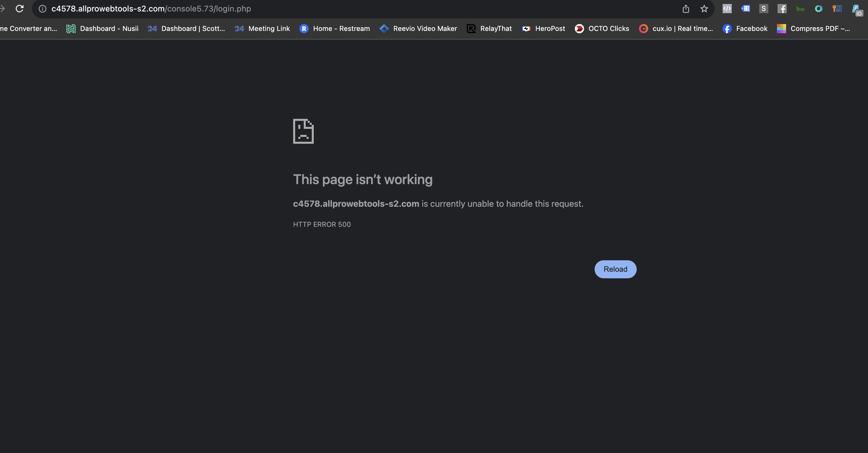Screen dimensions: 868x453
Task: Open RelayThat bookmark
Action: [489, 29]
